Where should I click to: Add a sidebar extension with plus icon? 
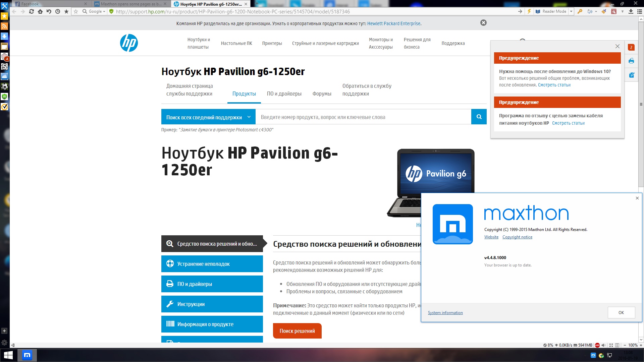pyautogui.click(x=4, y=331)
